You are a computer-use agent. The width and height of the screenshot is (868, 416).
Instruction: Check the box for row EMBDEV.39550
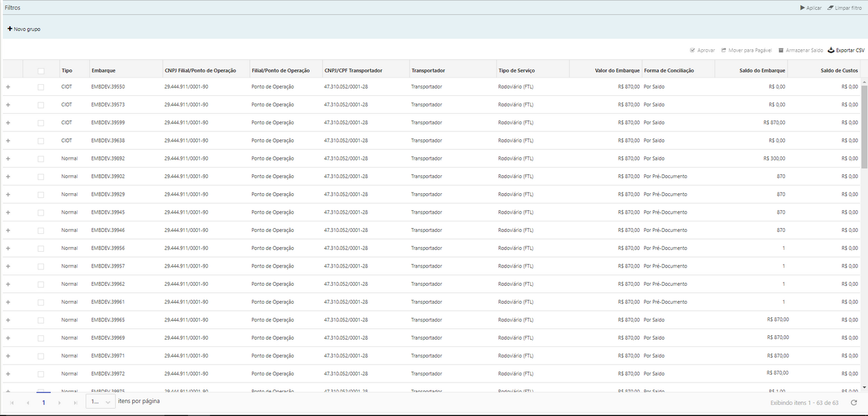41,87
